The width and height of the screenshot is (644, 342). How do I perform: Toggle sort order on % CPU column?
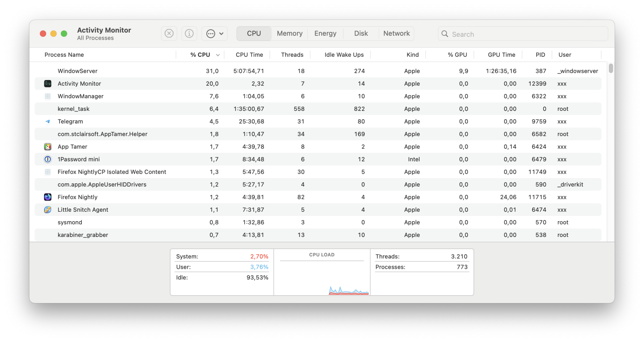pos(200,55)
